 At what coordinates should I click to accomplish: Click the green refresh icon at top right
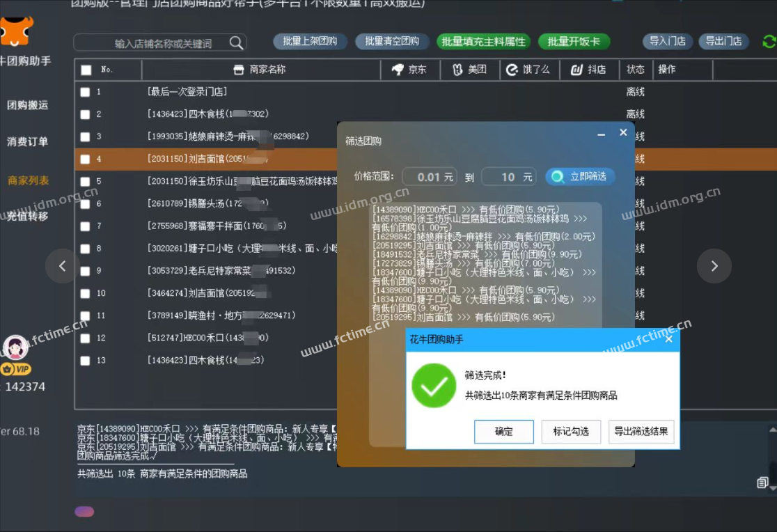tap(770, 41)
